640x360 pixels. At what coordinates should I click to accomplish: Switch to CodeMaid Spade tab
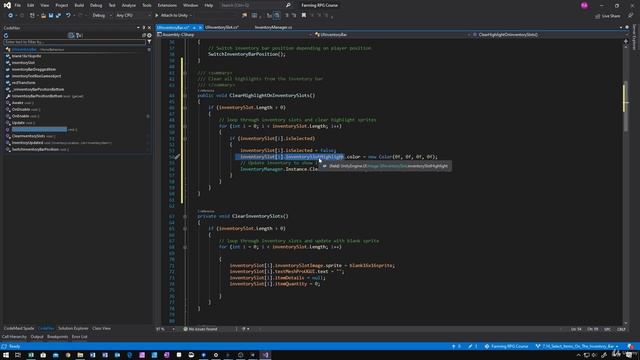[19, 329]
